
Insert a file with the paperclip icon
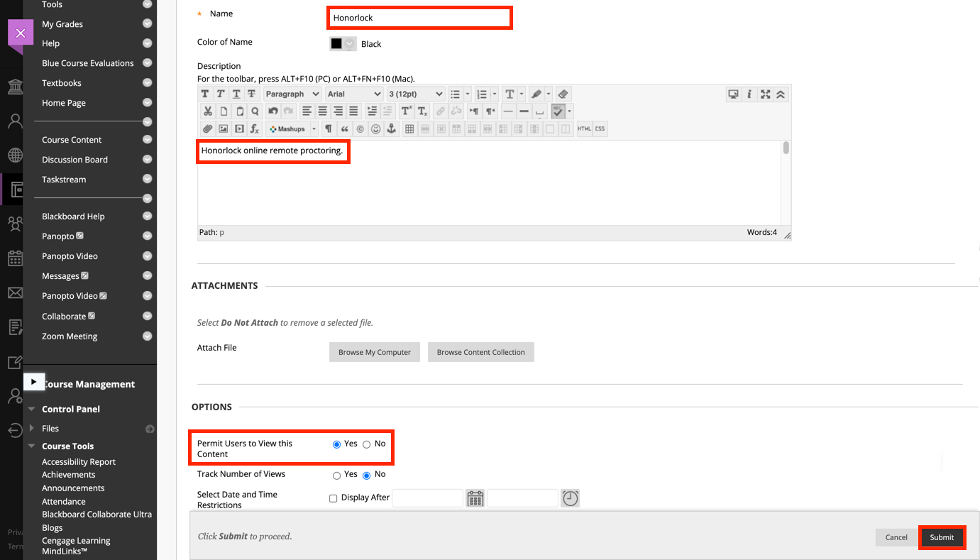coord(208,129)
